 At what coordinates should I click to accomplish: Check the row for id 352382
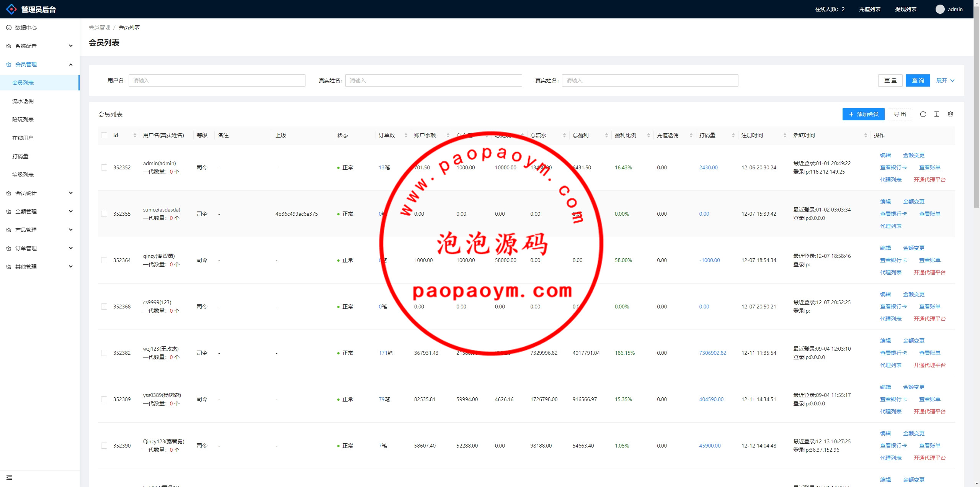coord(104,353)
